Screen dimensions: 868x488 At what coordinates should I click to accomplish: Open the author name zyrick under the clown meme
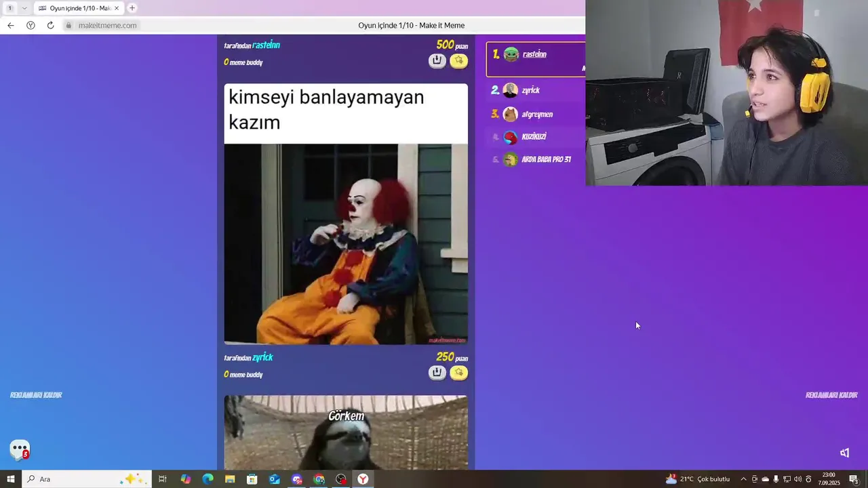pyautogui.click(x=262, y=357)
